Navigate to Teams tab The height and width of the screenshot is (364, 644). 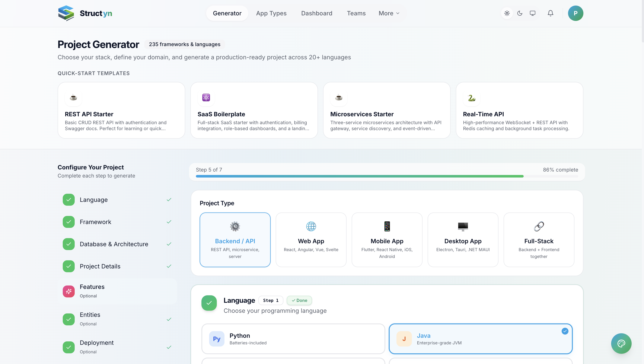click(x=356, y=13)
